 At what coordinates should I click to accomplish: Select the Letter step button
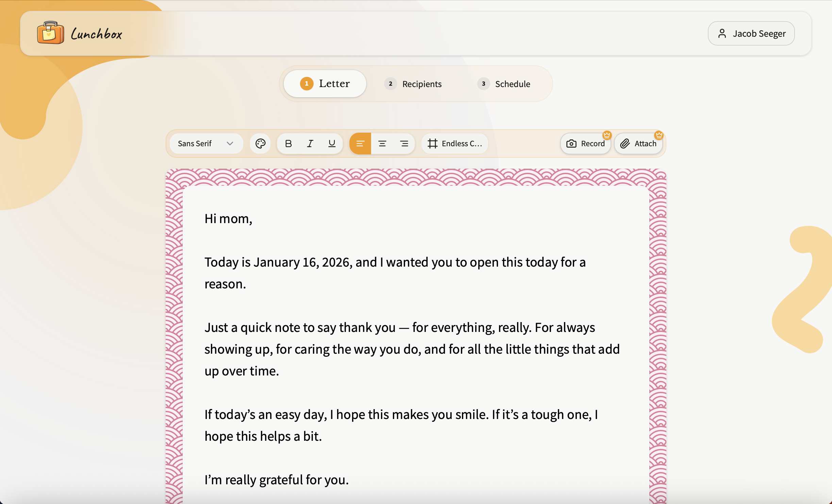pyautogui.click(x=324, y=83)
